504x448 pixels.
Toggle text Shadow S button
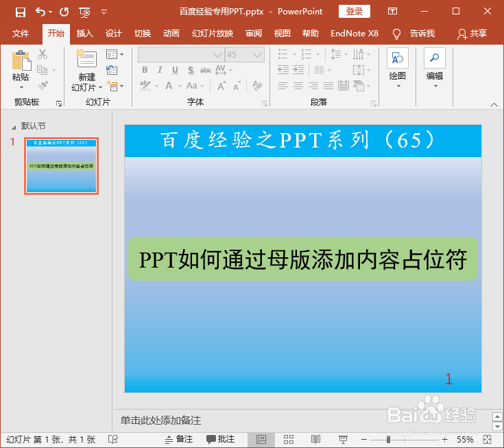click(191, 70)
